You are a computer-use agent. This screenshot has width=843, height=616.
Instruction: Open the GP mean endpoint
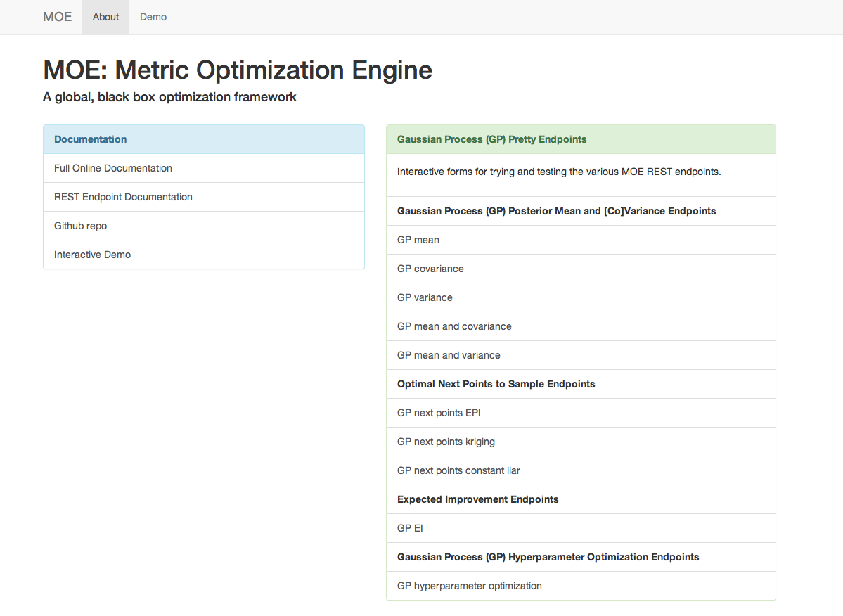[581, 240]
